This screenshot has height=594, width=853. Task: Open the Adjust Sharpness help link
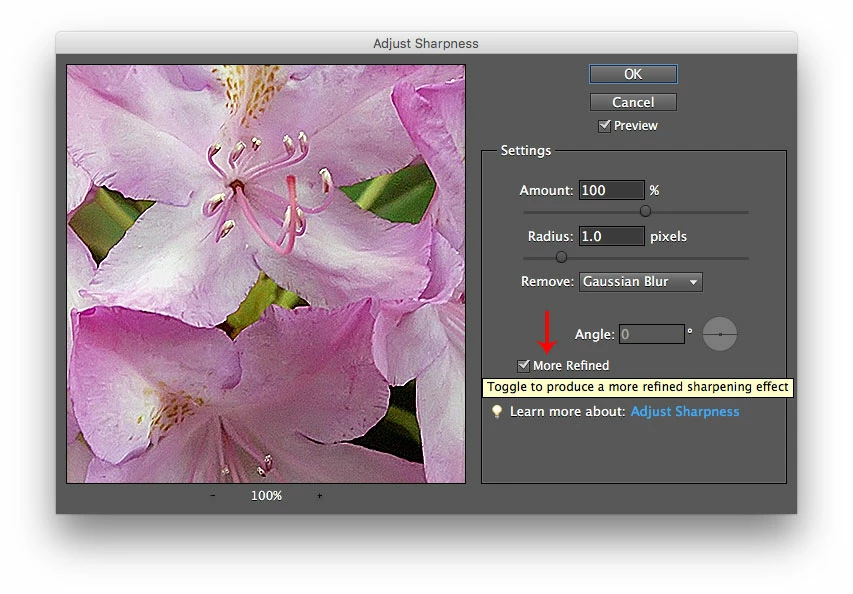click(684, 412)
